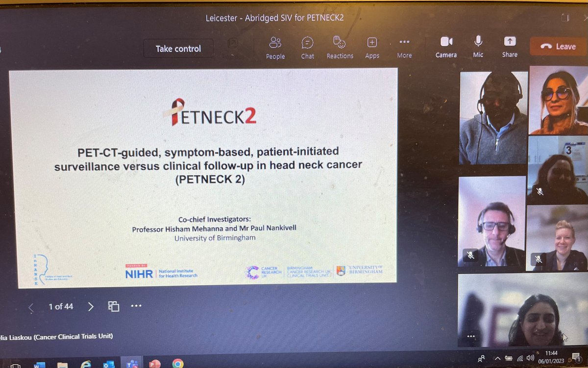Open more options on the bottom participant tile
The width and height of the screenshot is (588, 368).
point(471,336)
